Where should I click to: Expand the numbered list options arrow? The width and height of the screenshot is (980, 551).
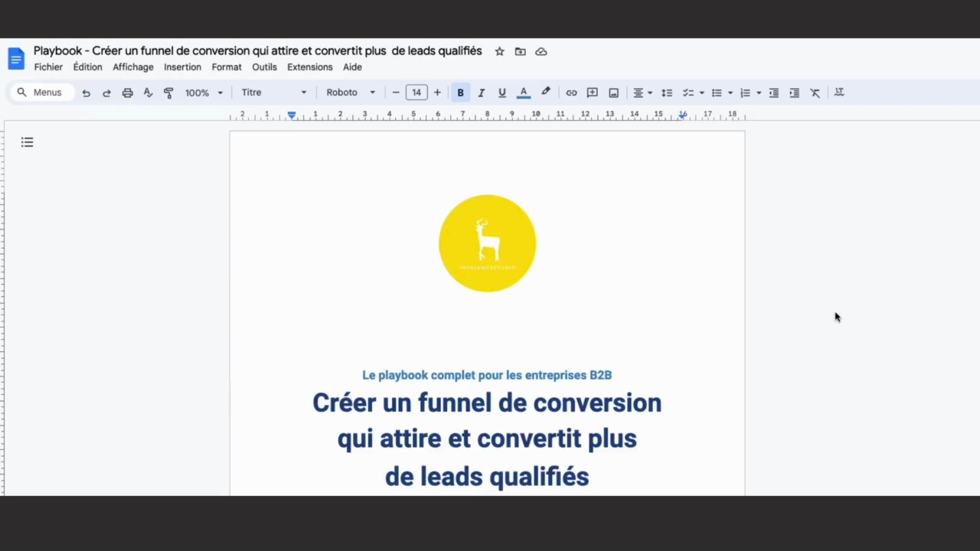[x=759, y=93]
